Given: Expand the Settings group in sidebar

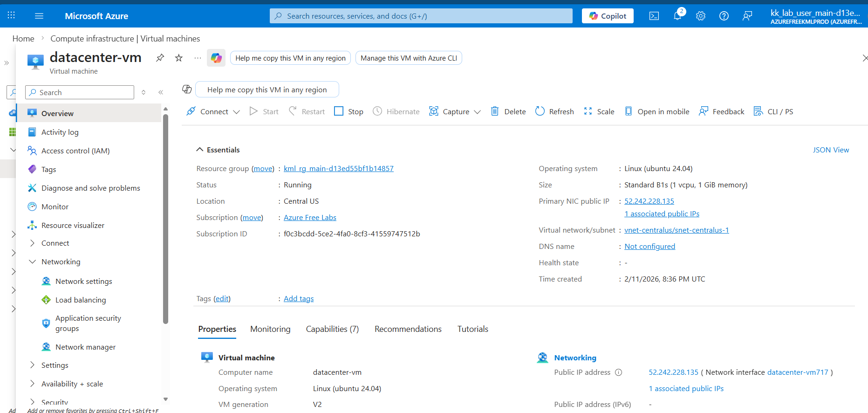Looking at the screenshot, I should (x=32, y=365).
